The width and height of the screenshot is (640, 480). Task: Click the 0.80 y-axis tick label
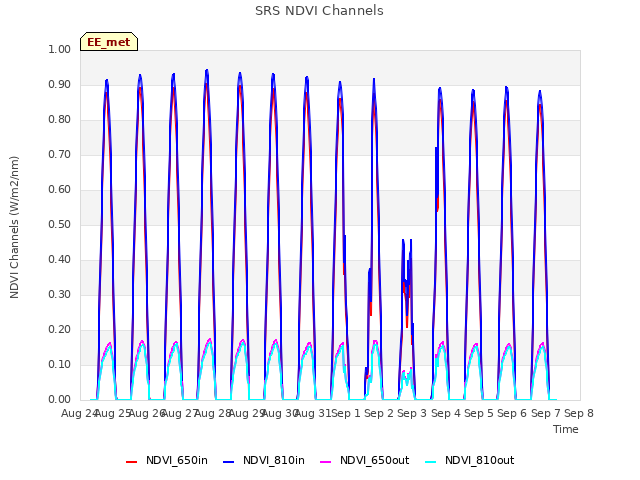pos(60,120)
